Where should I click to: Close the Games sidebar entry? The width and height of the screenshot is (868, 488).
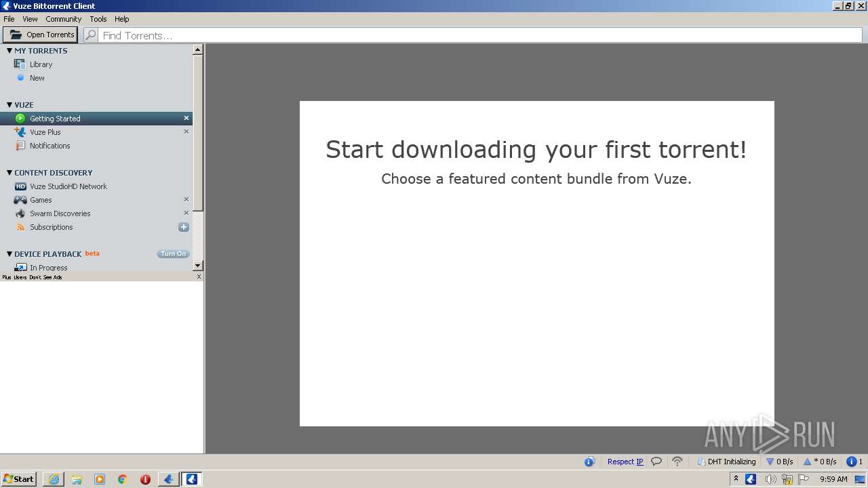coord(186,199)
